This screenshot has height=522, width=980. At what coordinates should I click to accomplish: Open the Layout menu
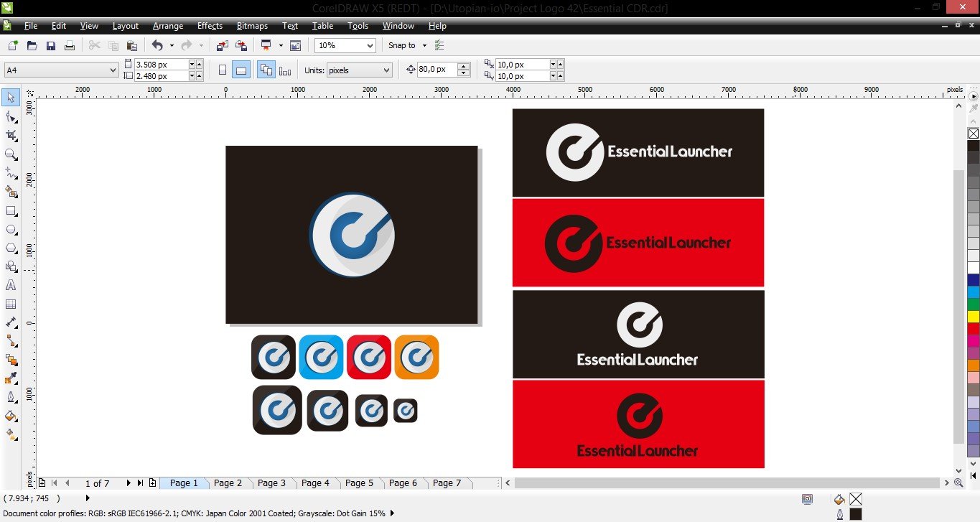pyautogui.click(x=126, y=26)
